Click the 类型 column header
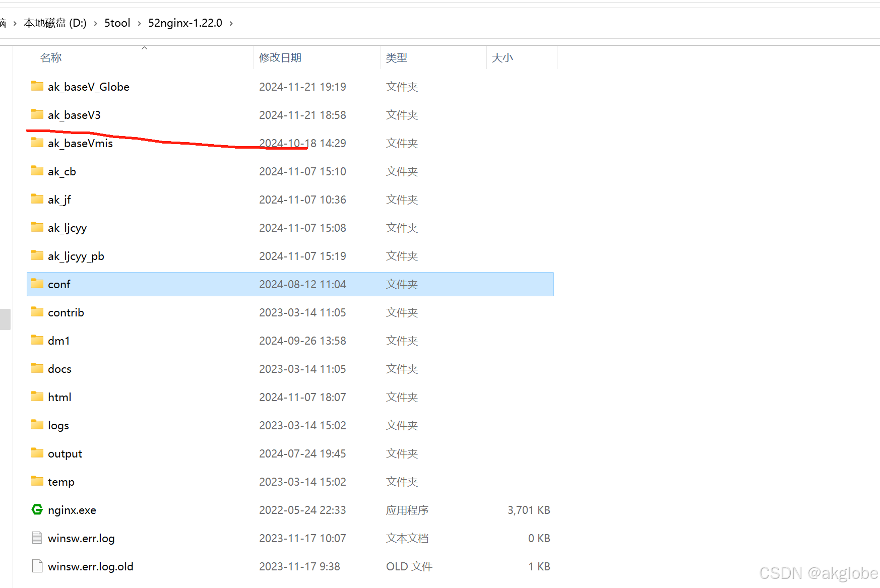Viewport: 880px width, 588px height. (x=397, y=57)
